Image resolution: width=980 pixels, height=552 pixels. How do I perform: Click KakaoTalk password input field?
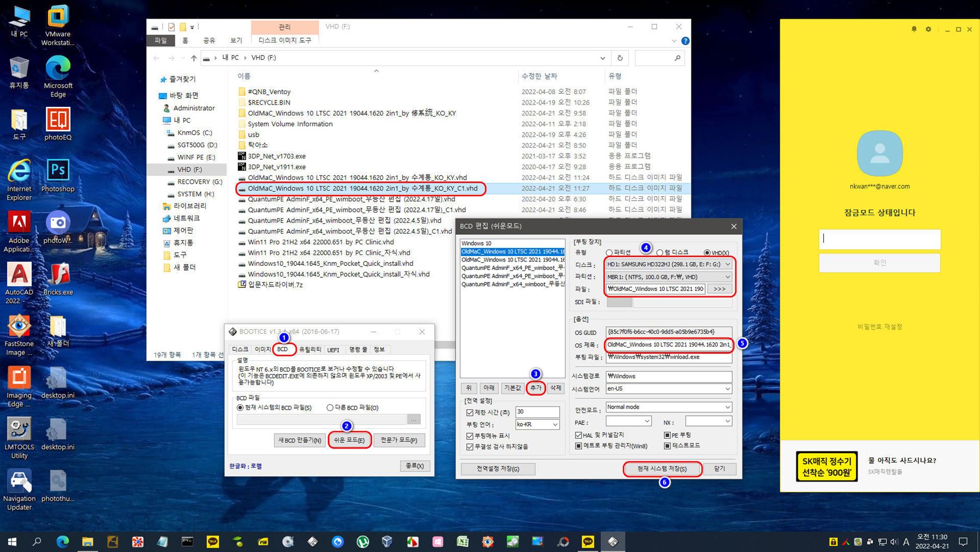tap(880, 239)
